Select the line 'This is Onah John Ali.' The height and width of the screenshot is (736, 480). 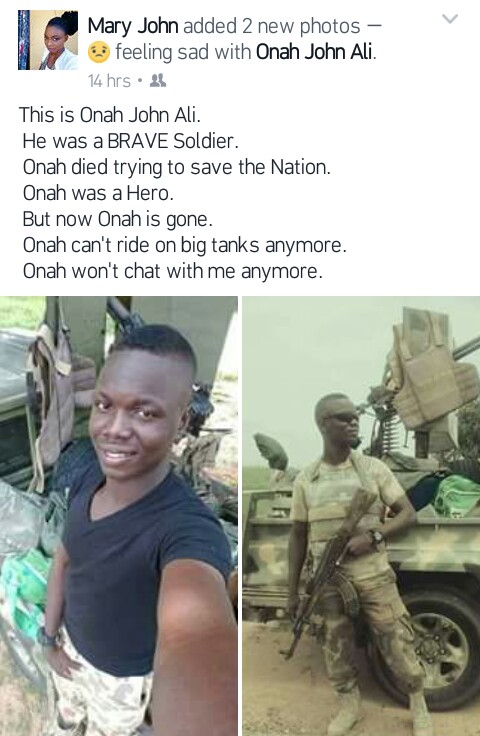point(110,115)
